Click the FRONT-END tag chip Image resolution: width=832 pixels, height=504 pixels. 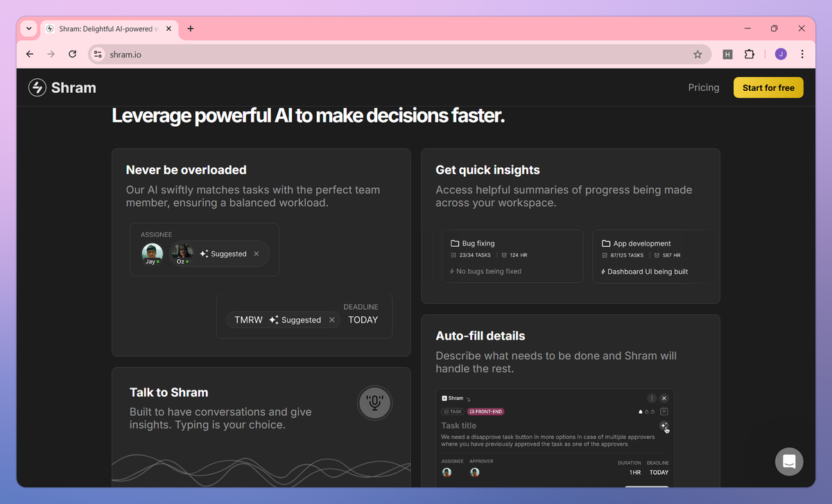(485, 412)
